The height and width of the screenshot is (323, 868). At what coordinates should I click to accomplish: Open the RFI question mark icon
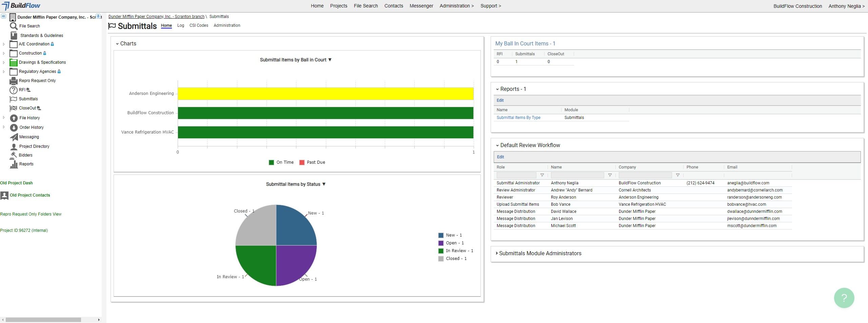pos(13,90)
